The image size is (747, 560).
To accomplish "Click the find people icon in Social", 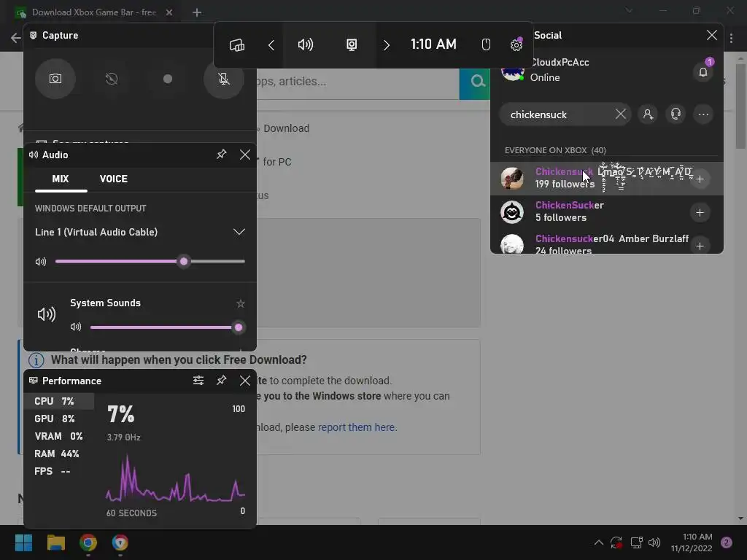I will [x=648, y=114].
